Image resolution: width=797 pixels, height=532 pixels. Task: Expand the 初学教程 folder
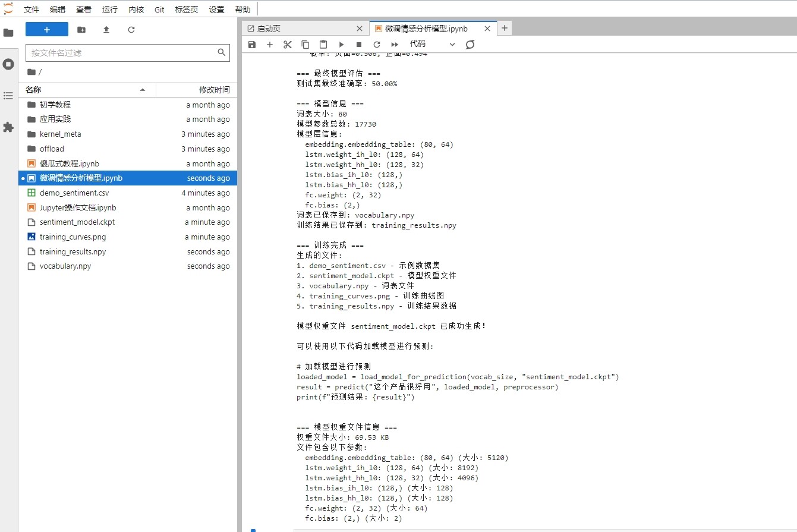click(55, 105)
